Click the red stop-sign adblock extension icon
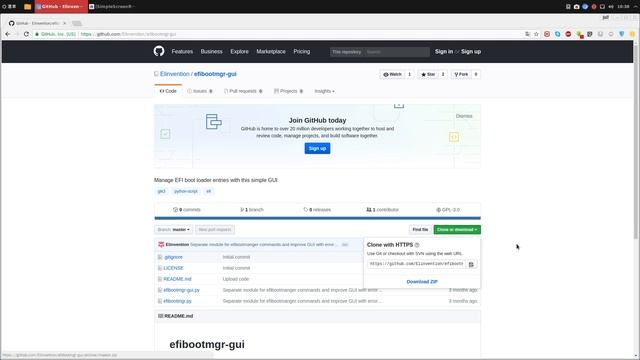This screenshot has width=640, height=360. (568, 34)
